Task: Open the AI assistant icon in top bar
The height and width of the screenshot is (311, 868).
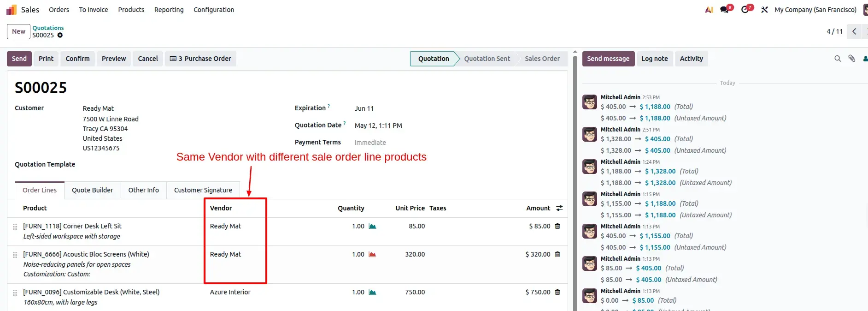Action: [x=709, y=10]
